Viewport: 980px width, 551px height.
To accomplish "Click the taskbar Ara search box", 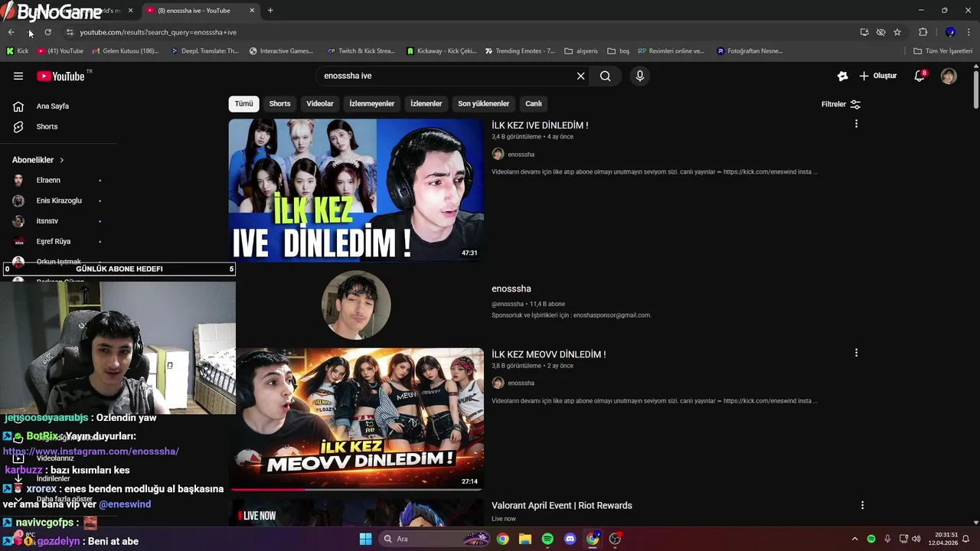I will [x=435, y=539].
